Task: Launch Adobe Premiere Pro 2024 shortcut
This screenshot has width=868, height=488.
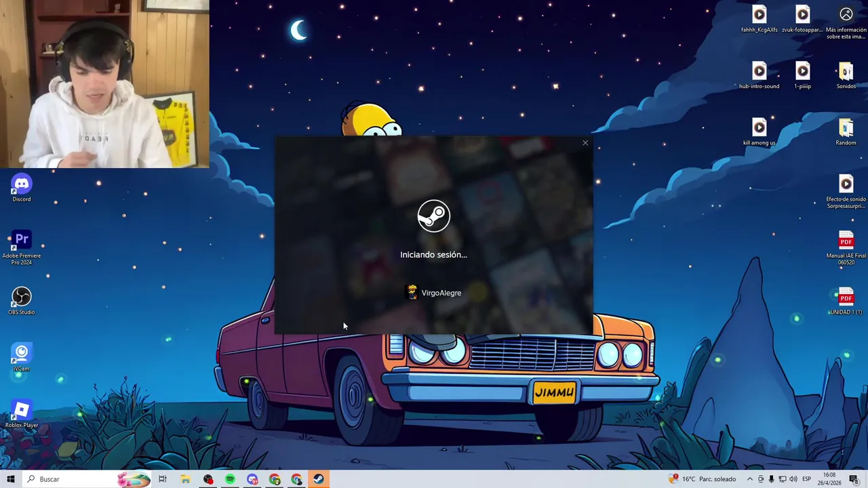Action: [x=22, y=248]
